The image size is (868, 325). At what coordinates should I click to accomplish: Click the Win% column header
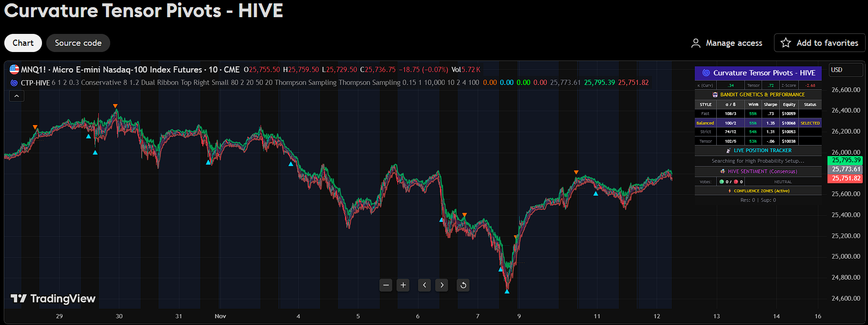753,105
